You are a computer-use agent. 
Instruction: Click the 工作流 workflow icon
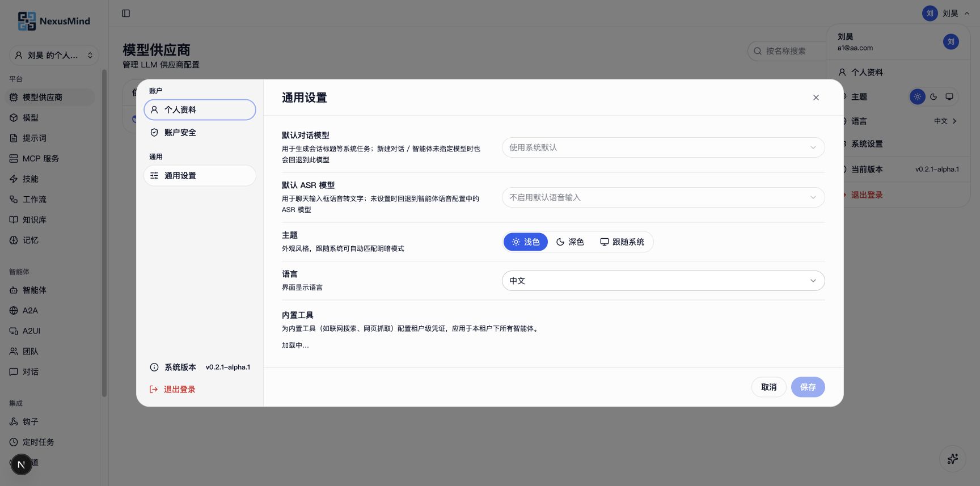14,199
